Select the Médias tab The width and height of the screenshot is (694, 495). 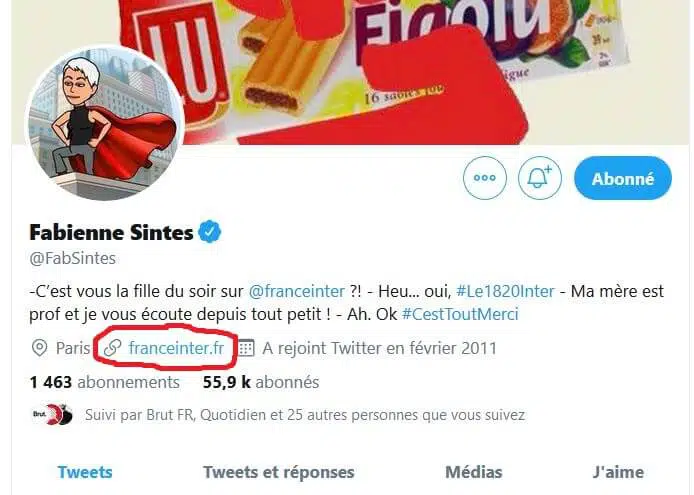(473, 472)
